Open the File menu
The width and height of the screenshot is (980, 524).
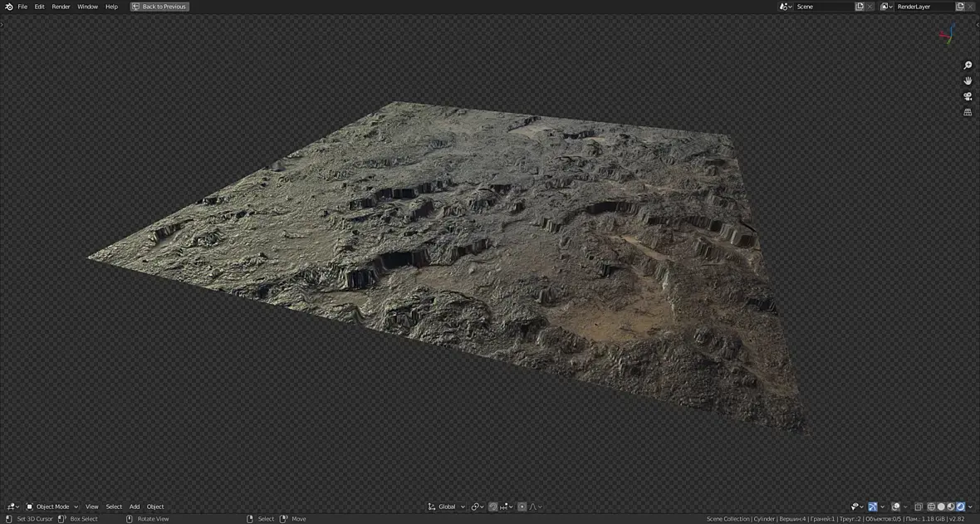(x=22, y=7)
